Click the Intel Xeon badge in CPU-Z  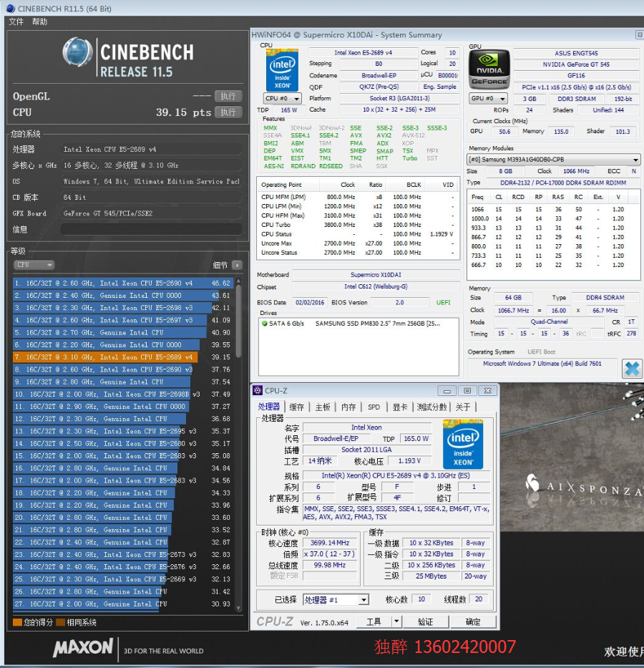pos(463,444)
